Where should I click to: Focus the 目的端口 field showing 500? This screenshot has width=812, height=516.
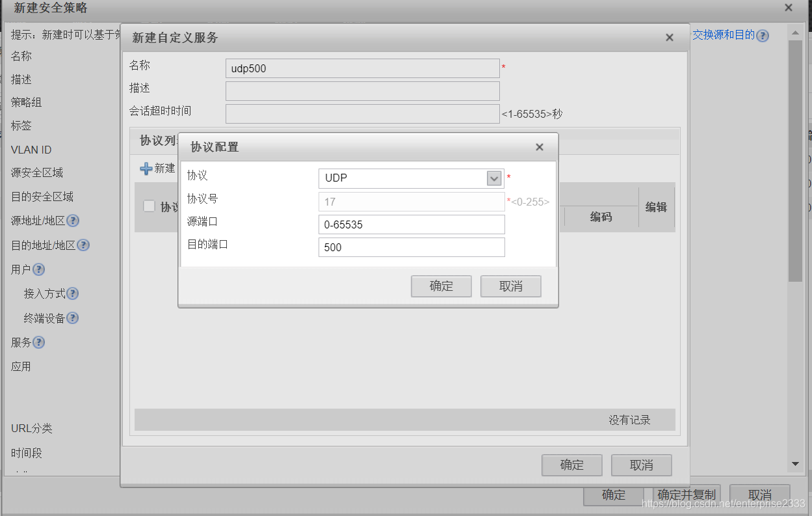coord(412,247)
